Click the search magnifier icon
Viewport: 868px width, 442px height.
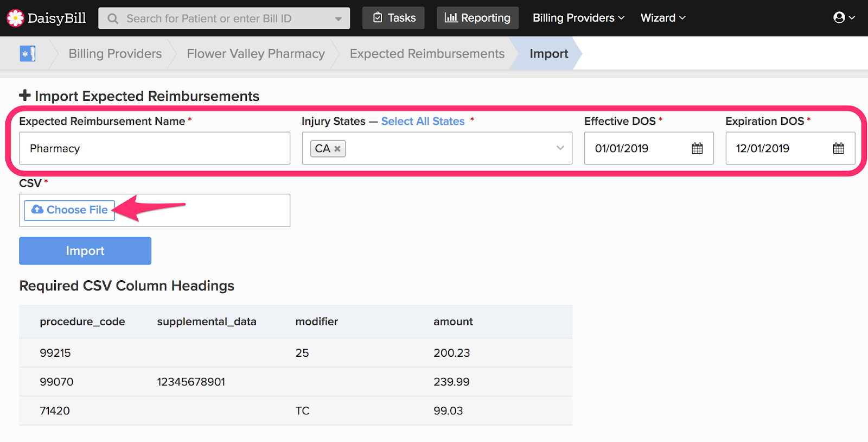[x=113, y=18]
